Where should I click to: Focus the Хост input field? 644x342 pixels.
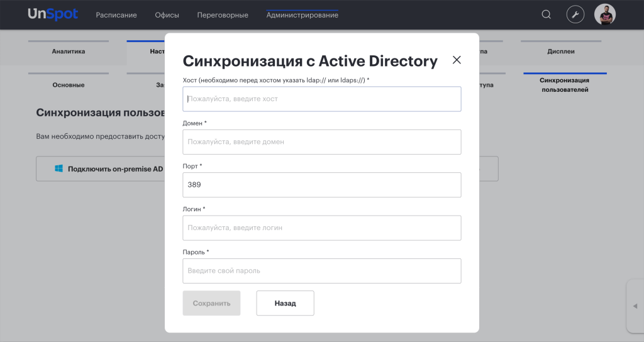point(321,99)
